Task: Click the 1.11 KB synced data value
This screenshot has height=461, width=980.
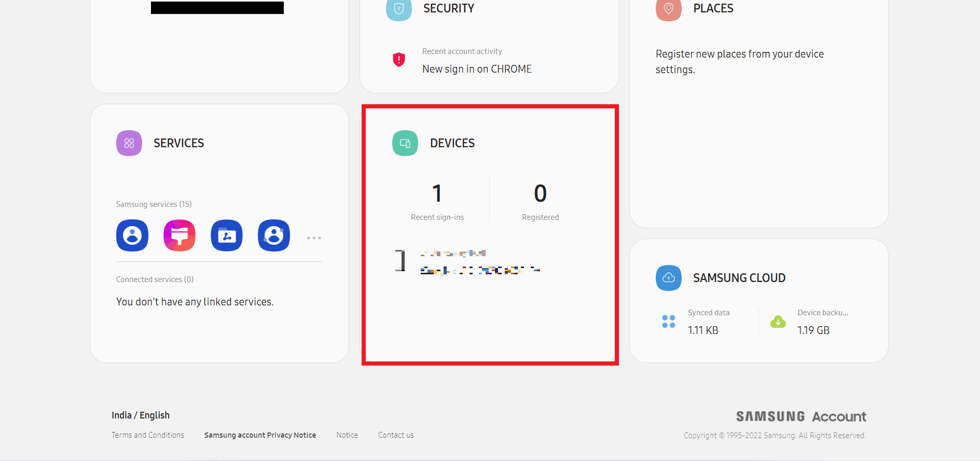Action: (x=703, y=330)
